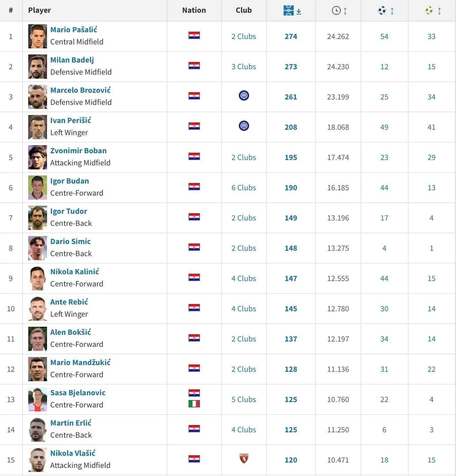Image resolution: width=456 pixels, height=476 pixels.
Task: Open the 6 Clubs list for Igor Budan
Action: [244, 188]
